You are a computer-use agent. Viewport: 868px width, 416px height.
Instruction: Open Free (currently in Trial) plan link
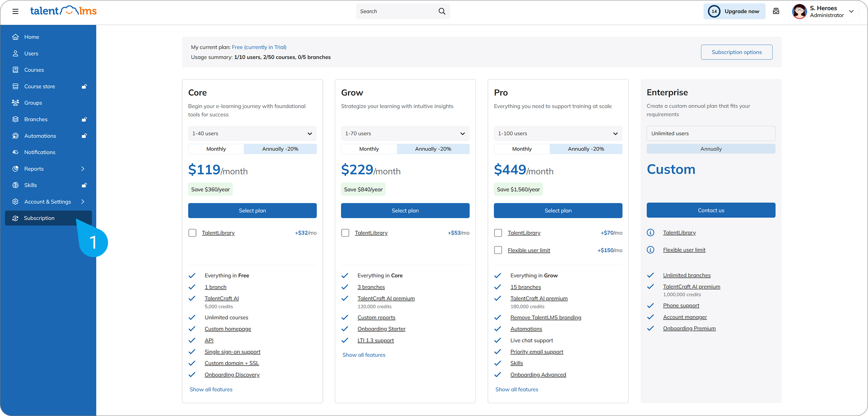click(x=259, y=47)
